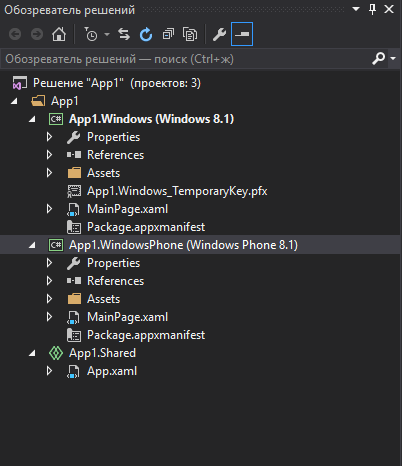Select solution node Решение "App1"
Viewport: 402px width, 466px height.
117,83
